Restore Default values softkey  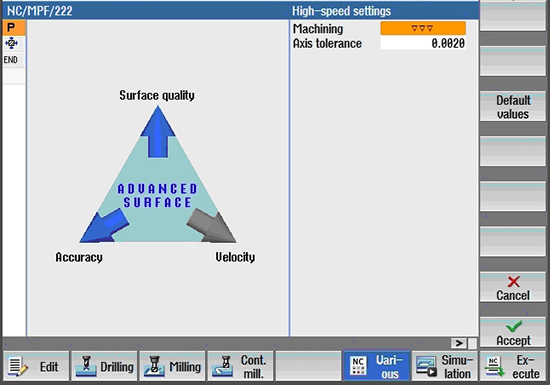pos(512,107)
